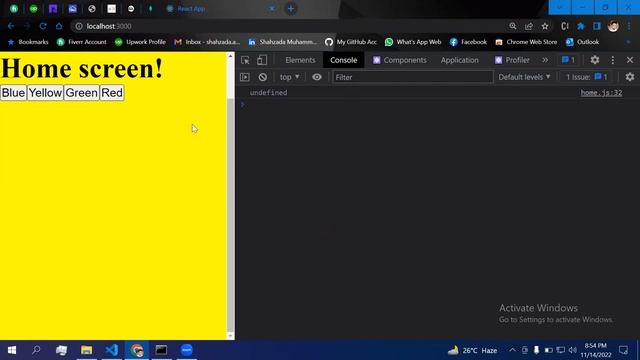Screen dimensions: 640x360
Task: Open the Fiverr Account bookmark
Action: (x=82, y=42)
